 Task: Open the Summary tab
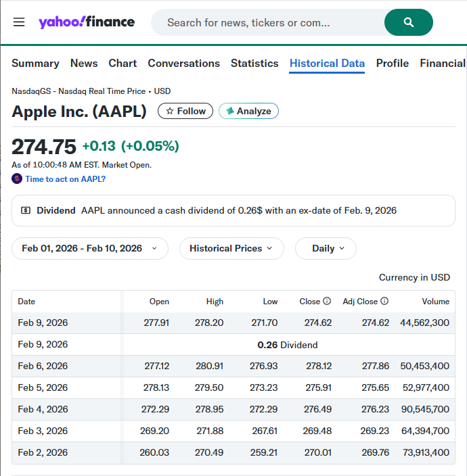point(36,63)
